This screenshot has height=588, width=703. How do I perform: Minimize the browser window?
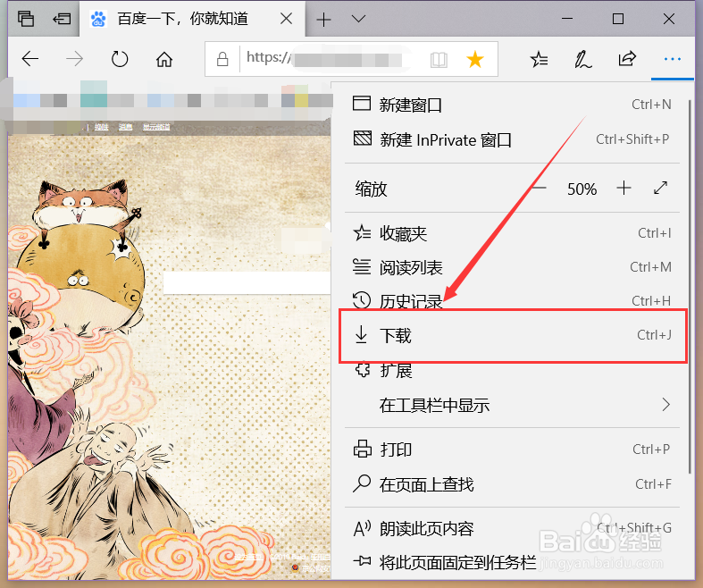pos(567,19)
